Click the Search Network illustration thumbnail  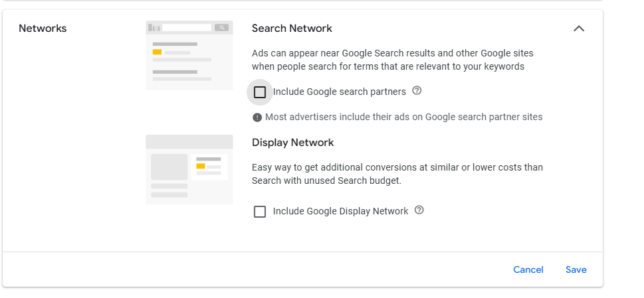click(189, 55)
